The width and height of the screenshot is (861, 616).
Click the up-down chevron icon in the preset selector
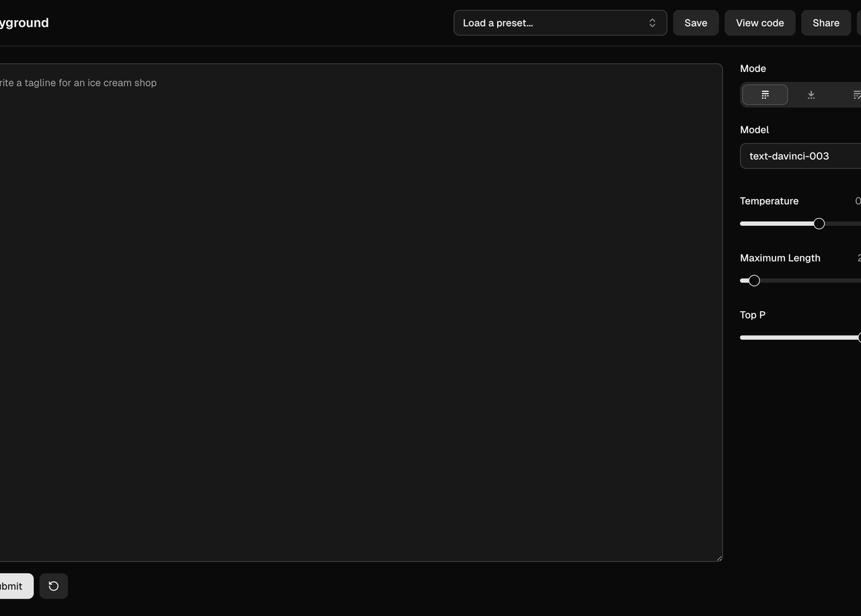[x=652, y=23]
